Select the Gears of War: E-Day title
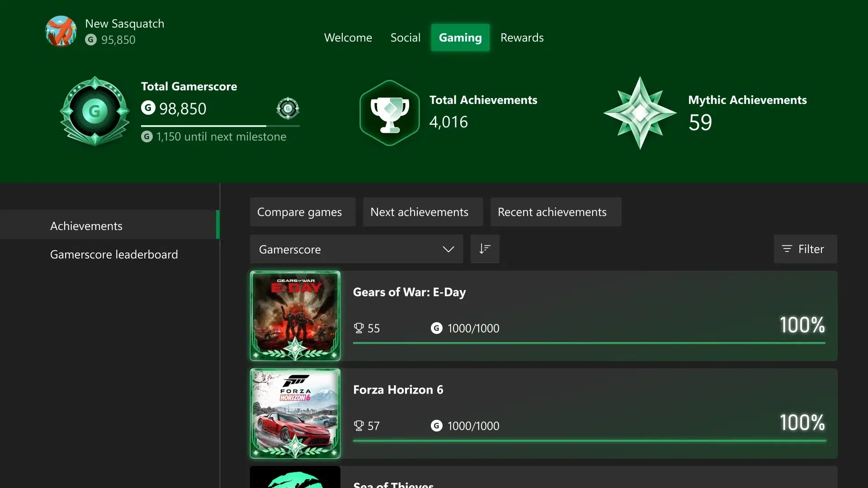This screenshot has width=868, height=488. pyautogui.click(x=410, y=292)
